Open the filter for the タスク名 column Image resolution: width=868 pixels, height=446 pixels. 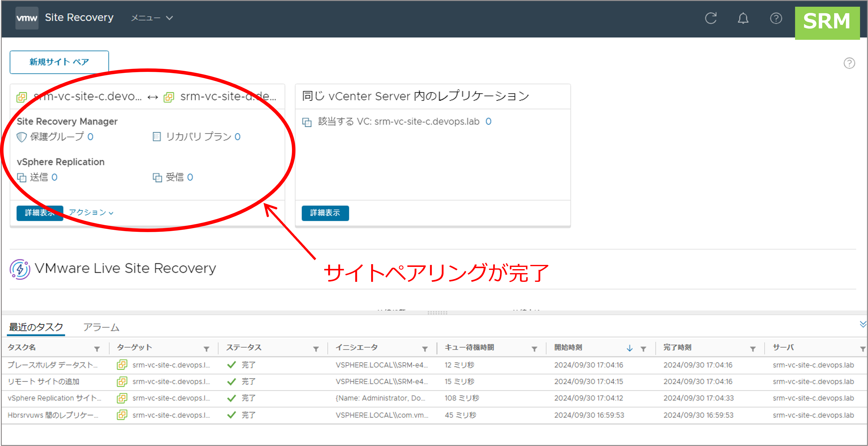pyautogui.click(x=97, y=349)
